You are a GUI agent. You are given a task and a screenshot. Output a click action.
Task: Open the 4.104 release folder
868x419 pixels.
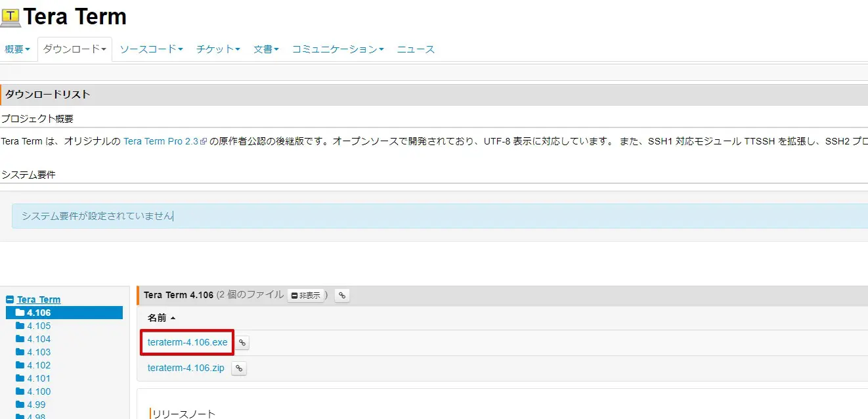(38, 339)
